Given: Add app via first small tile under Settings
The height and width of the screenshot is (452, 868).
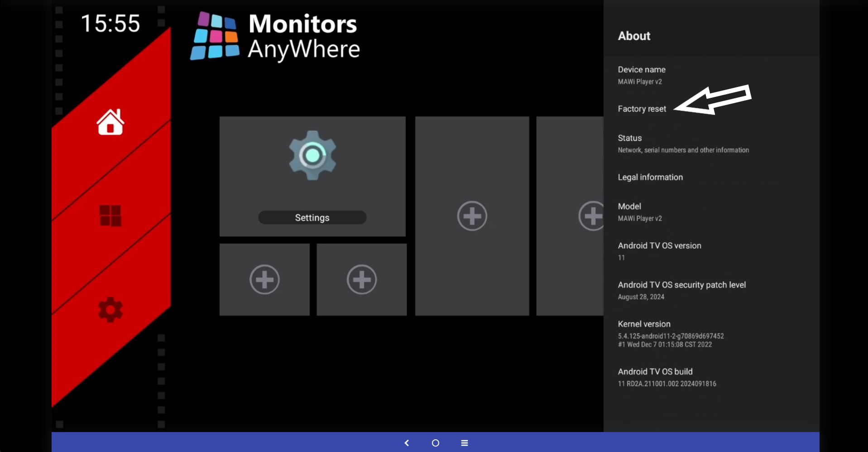Looking at the screenshot, I should coord(264,279).
